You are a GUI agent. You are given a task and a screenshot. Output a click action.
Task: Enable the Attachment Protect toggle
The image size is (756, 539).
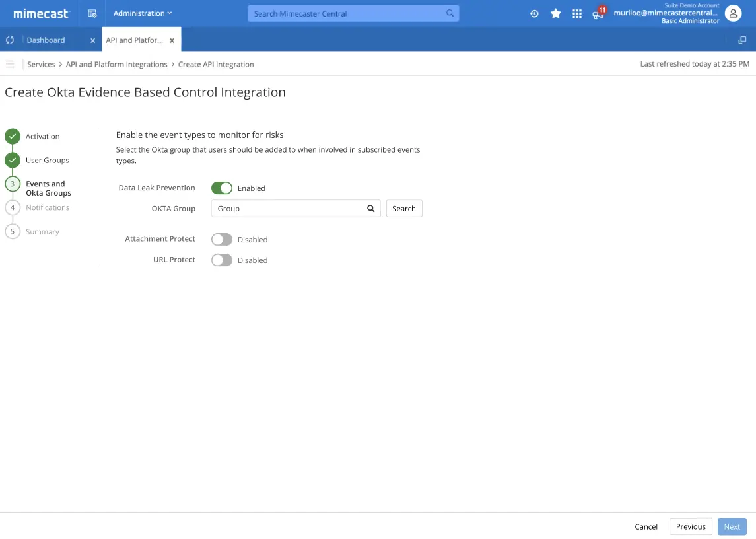point(222,239)
